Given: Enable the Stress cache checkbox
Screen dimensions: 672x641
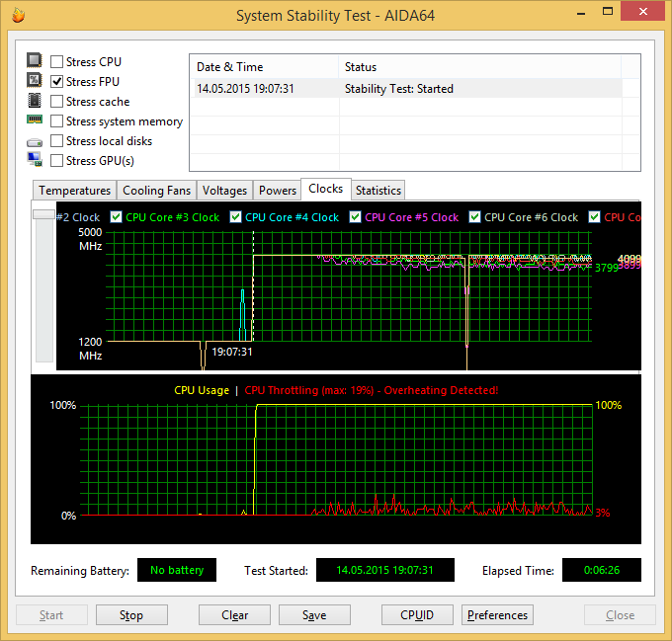Looking at the screenshot, I should tap(56, 101).
